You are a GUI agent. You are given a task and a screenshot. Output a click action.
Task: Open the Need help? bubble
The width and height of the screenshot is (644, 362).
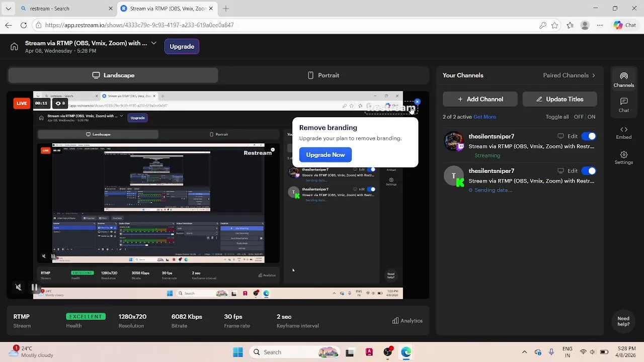(x=623, y=321)
